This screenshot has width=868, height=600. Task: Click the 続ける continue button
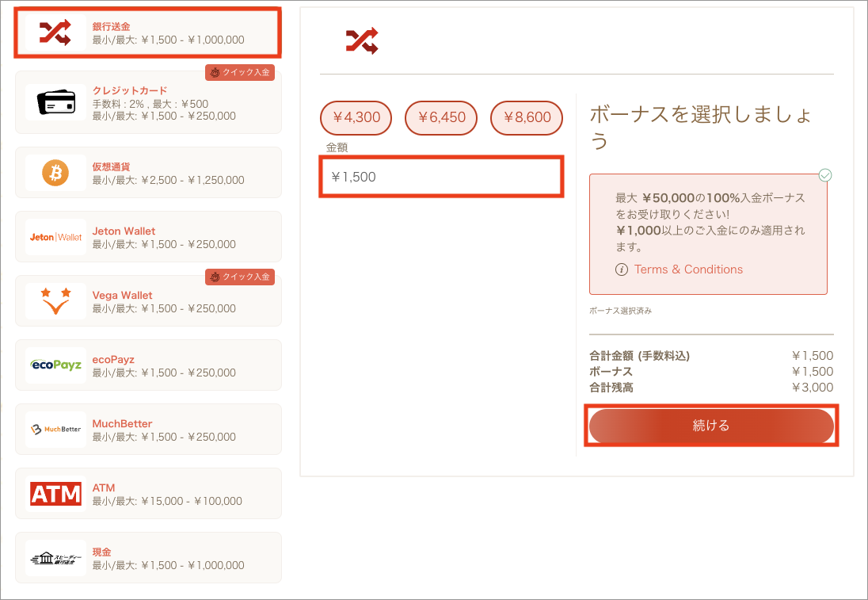tap(711, 426)
